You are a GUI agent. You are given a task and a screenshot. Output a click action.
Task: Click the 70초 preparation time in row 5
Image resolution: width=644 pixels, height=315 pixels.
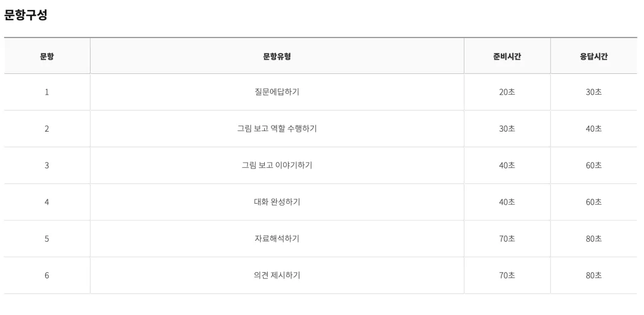pyautogui.click(x=507, y=238)
